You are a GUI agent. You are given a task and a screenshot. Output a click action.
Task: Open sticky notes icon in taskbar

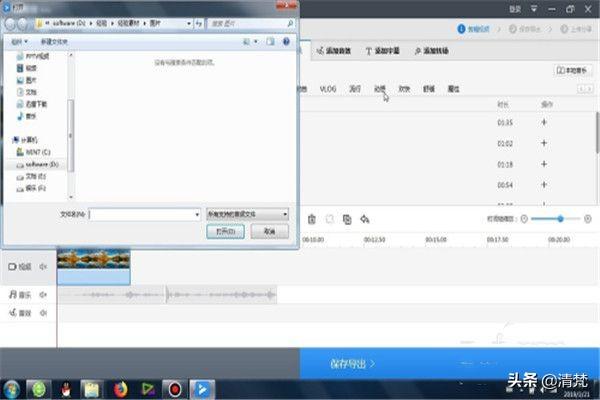pos(91,389)
